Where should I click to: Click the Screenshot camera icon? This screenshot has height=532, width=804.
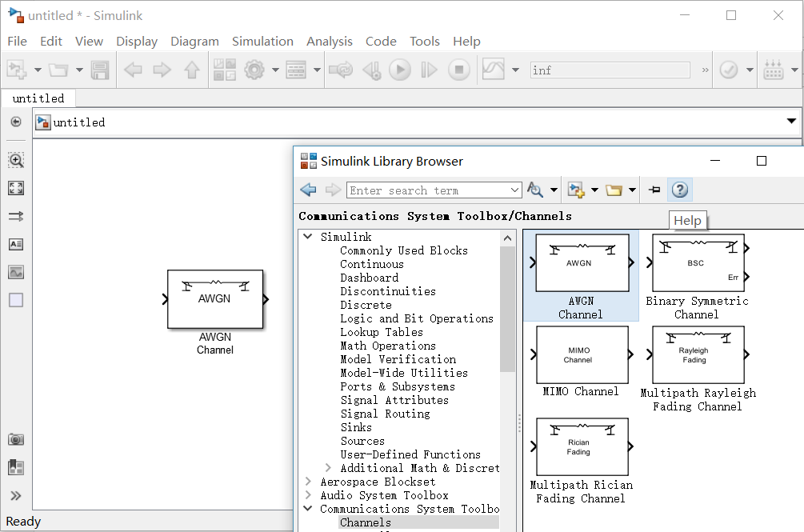click(x=16, y=439)
